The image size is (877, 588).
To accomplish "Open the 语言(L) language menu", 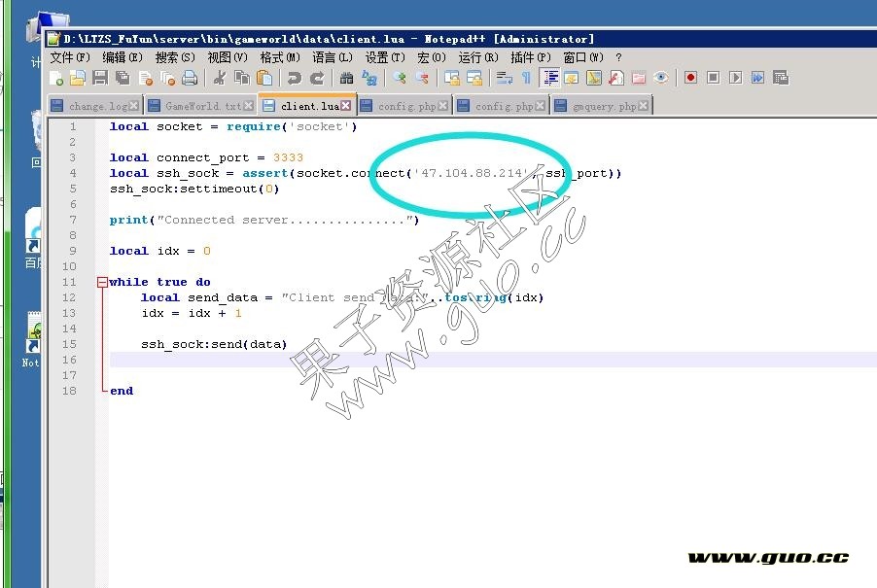I will (x=332, y=57).
